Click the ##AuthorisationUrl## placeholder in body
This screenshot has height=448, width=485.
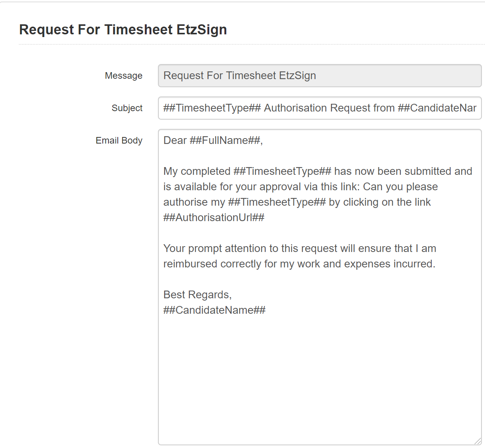pos(214,218)
